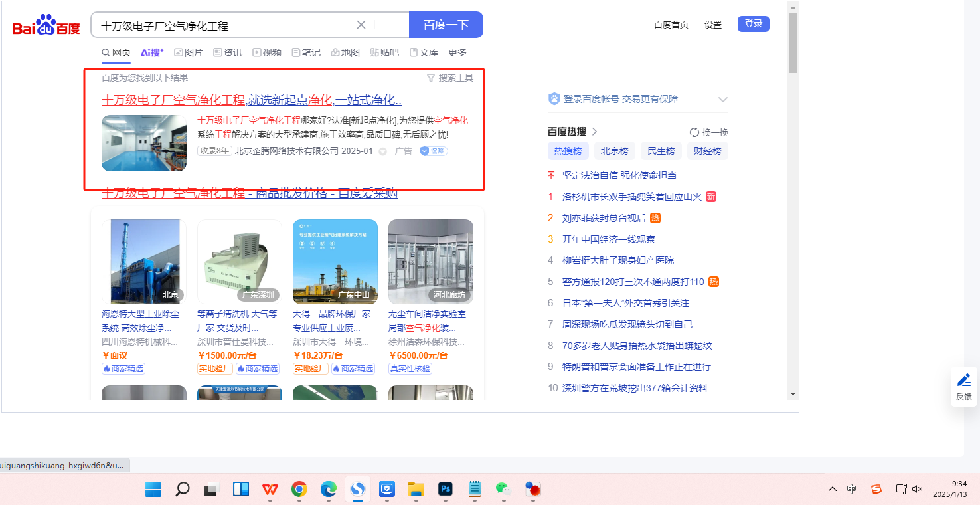Open the 反馈 feedback pencil icon
The image size is (980, 505).
963,381
